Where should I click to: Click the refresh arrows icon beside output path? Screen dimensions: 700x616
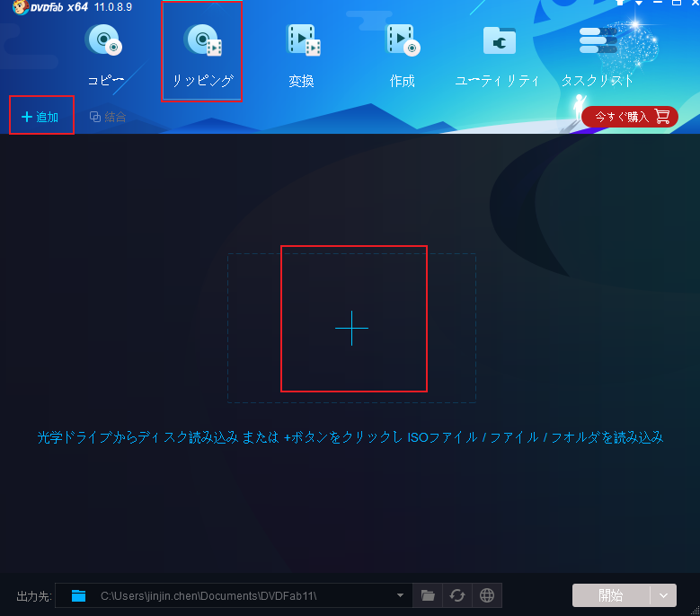click(x=457, y=595)
